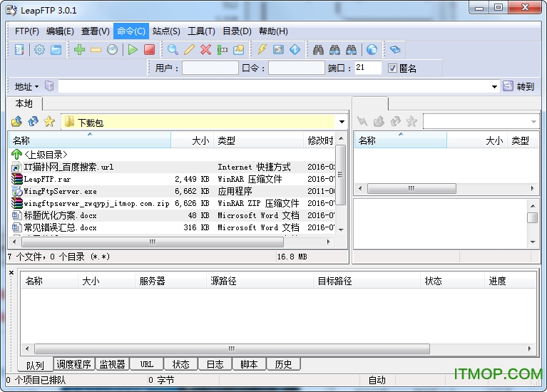Click local pane vertical scrollbar thumb
Screen dimensions: 547x392
341,175
